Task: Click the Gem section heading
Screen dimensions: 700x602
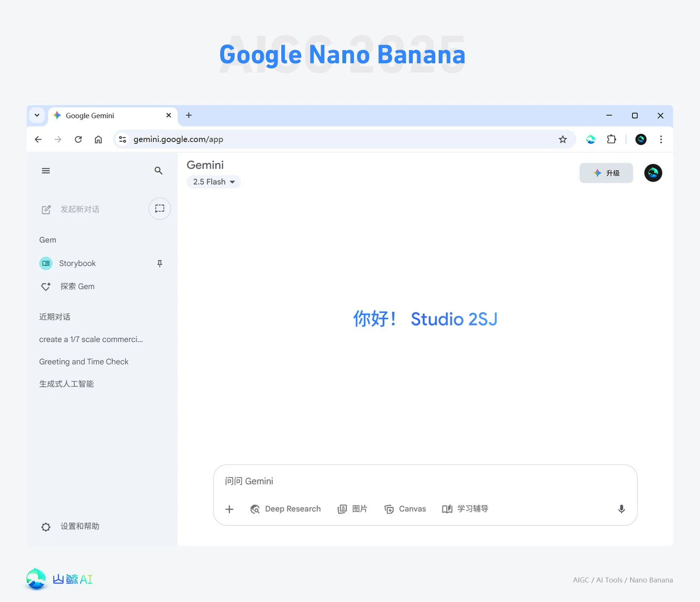Action: tap(48, 240)
